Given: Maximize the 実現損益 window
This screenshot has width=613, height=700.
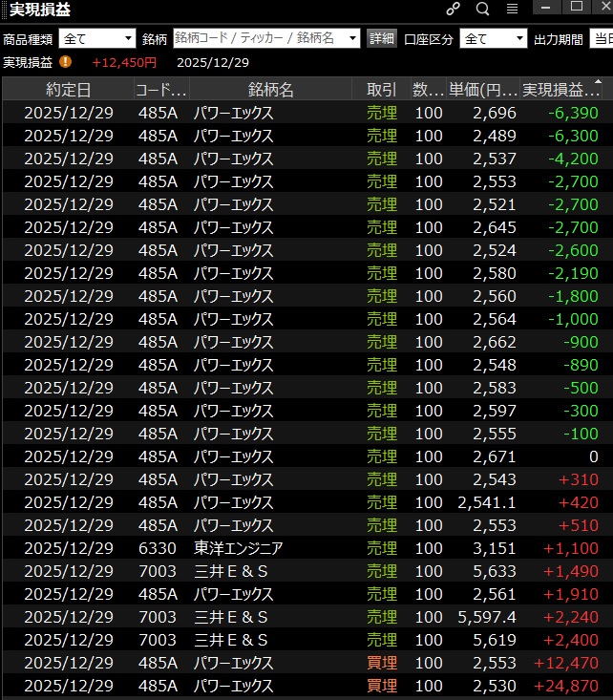Looking at the screenshot, I should [x=576, y=8].
